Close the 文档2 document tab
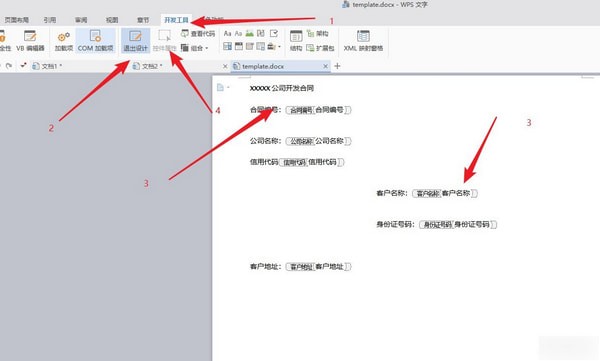600x361 pixels. click(x=225, y=66)
